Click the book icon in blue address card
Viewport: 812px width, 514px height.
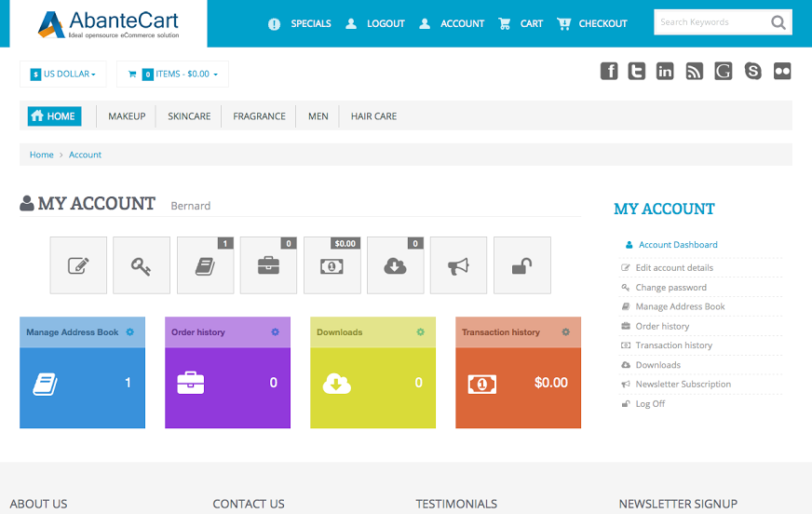45,384
